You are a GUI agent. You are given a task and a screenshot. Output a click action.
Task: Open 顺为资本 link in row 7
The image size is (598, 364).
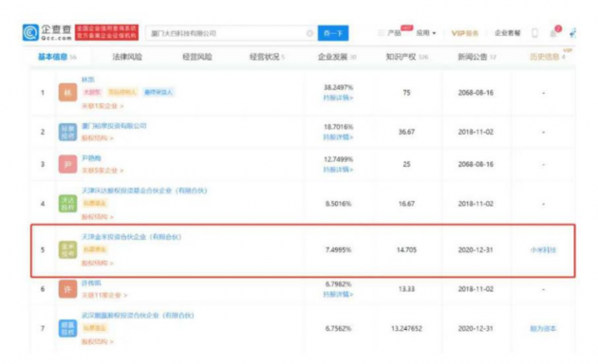tap(543, 329)
